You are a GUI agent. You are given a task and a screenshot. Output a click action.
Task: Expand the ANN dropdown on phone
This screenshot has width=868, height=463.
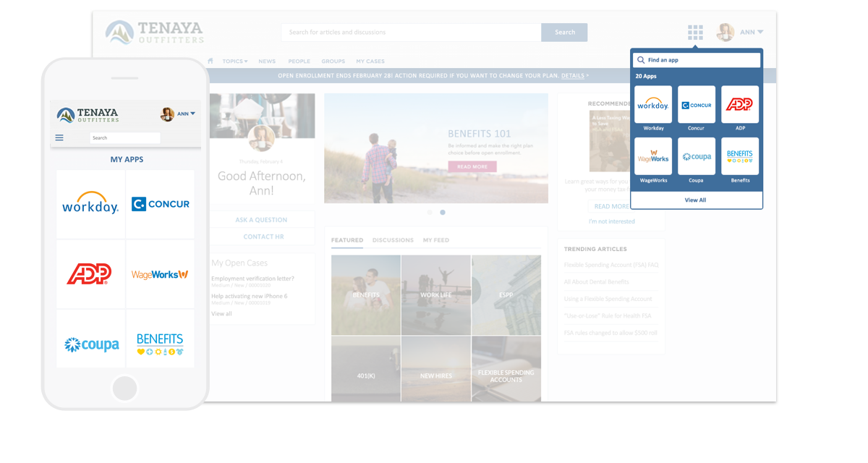click(x=187, y=114)
